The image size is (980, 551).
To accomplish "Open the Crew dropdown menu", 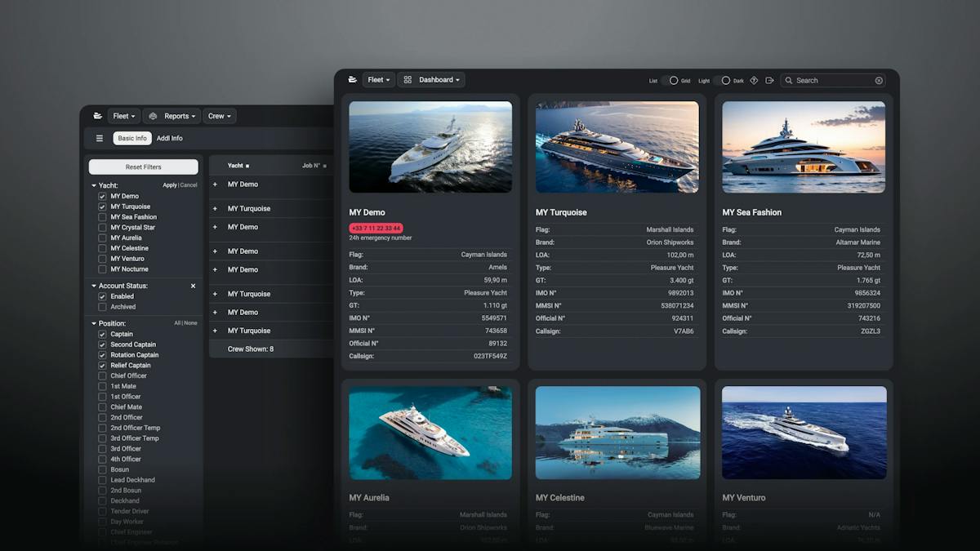I will pyautogui.click(x=220, y=116).
